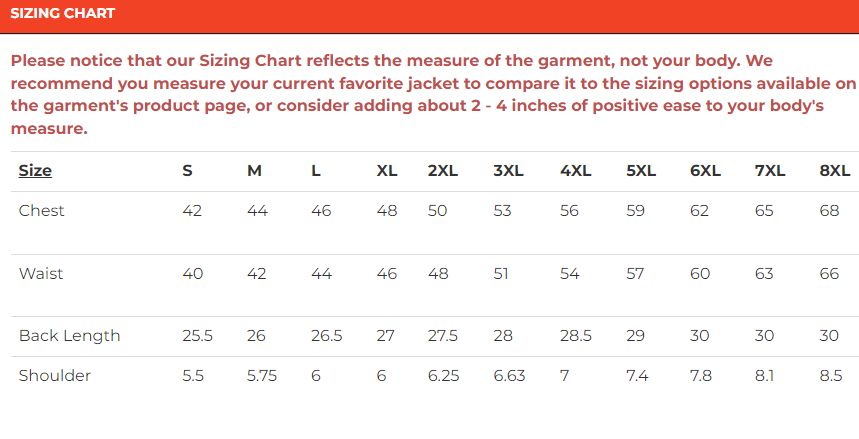Select the Waist row label
This screenshot has height=439, width=859.
(41, 273)
